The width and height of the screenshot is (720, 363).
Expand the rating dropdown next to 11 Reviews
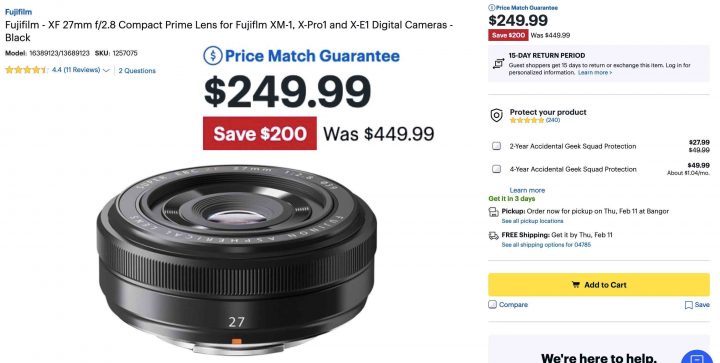106,71
